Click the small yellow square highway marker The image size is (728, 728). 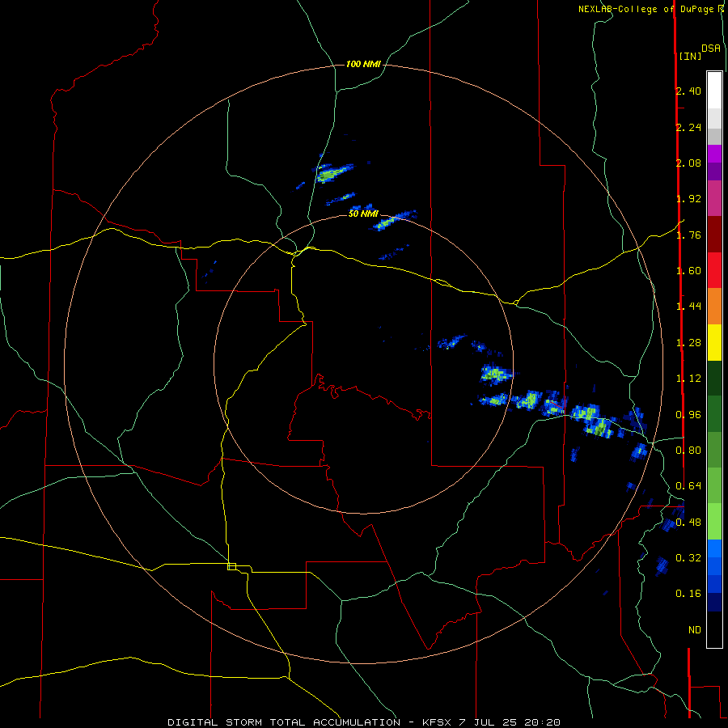[x=231, y=566]
